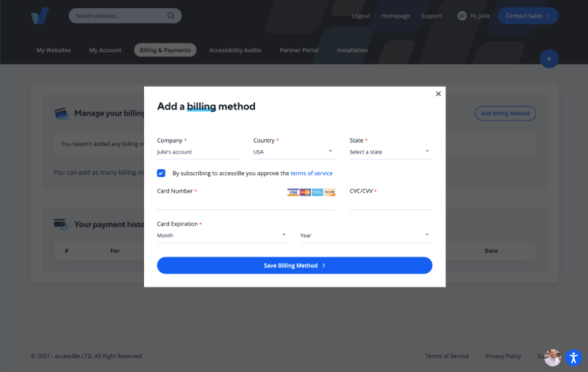Open the My Account tab
588x372 pixels.
point(105,50)
